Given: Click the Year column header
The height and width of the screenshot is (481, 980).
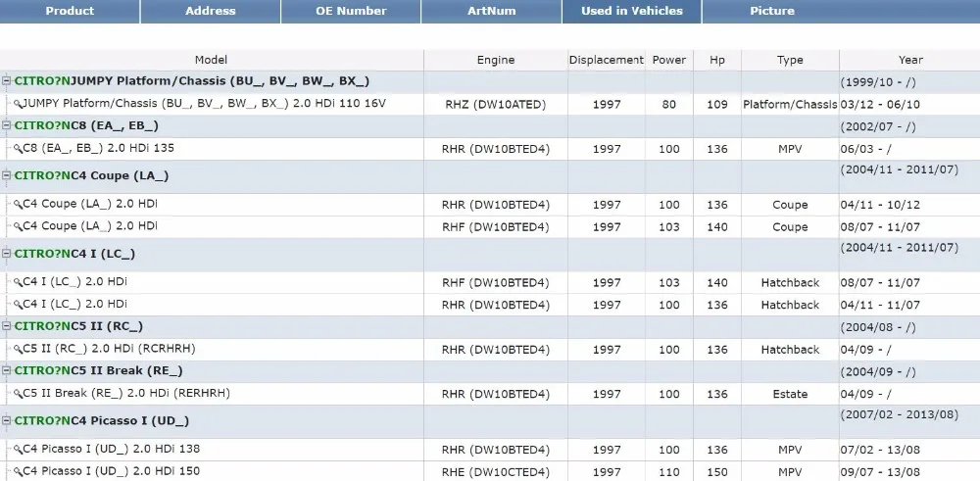Looking at the screenshot, I should click(910, 60).
